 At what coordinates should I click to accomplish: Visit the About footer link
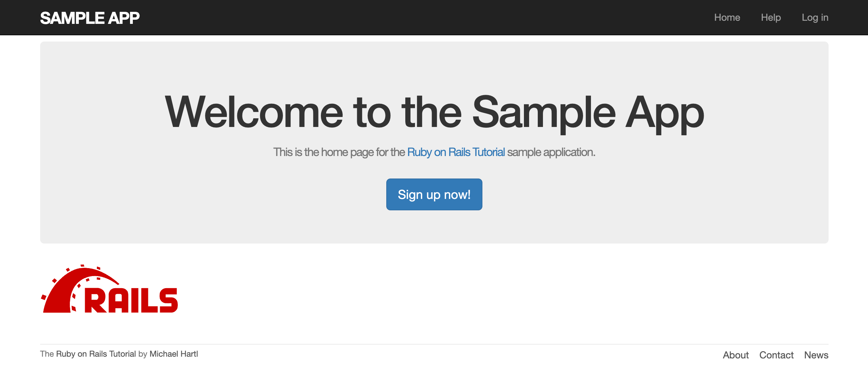click(x=736, y=355)
